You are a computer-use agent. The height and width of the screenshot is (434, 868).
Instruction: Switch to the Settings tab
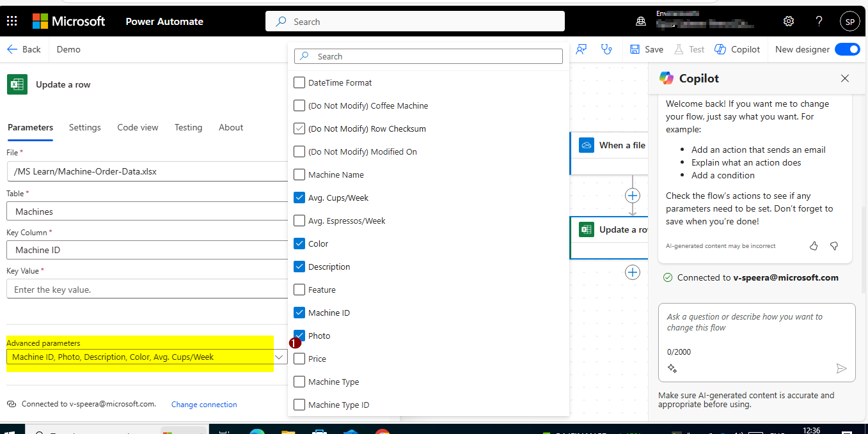(x=85, y=127)
